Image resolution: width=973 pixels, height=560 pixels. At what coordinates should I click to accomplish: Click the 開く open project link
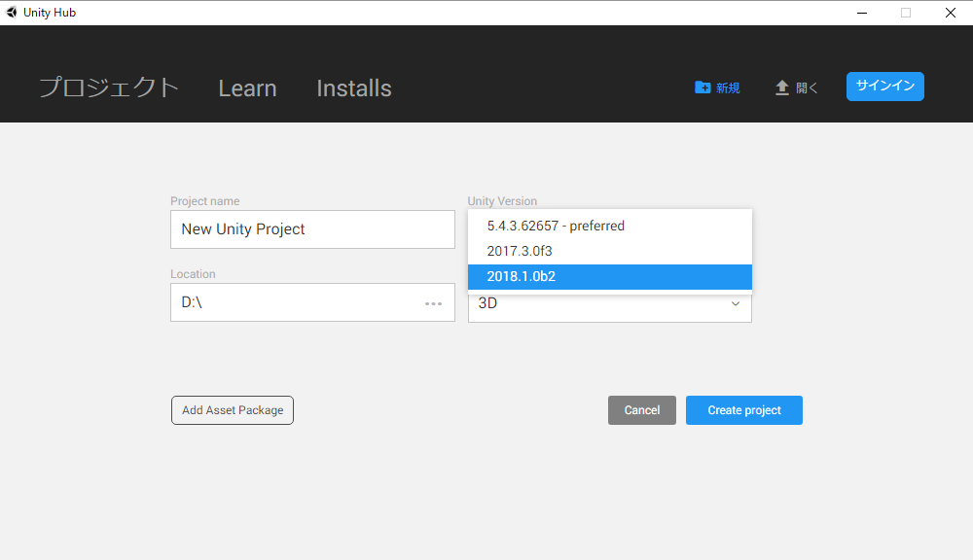(806, 88)
